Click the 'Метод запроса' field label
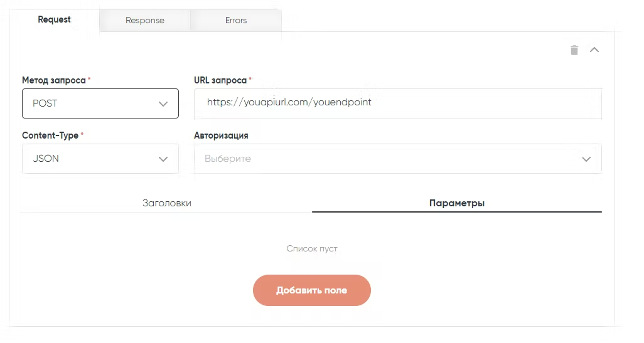The image size is (644, 343). pos(53,80)
